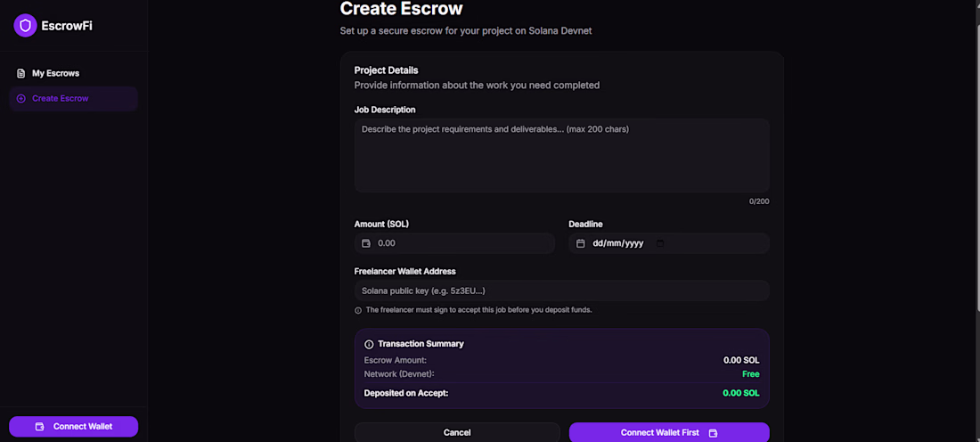Focus the Job Description text area
This screenshot has width=980, height=442.
tap(562, 156)
